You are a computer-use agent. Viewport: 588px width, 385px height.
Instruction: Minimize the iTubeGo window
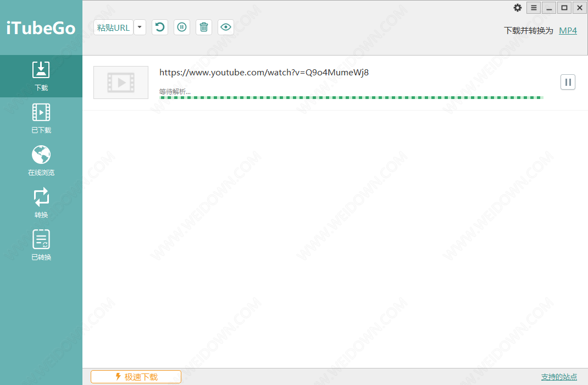click(x=549, y=8)
